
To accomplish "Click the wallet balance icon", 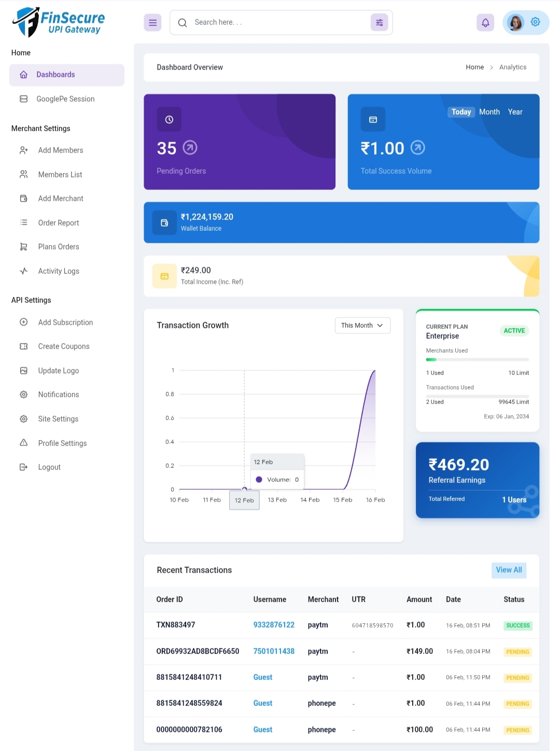I will point(164,223).
